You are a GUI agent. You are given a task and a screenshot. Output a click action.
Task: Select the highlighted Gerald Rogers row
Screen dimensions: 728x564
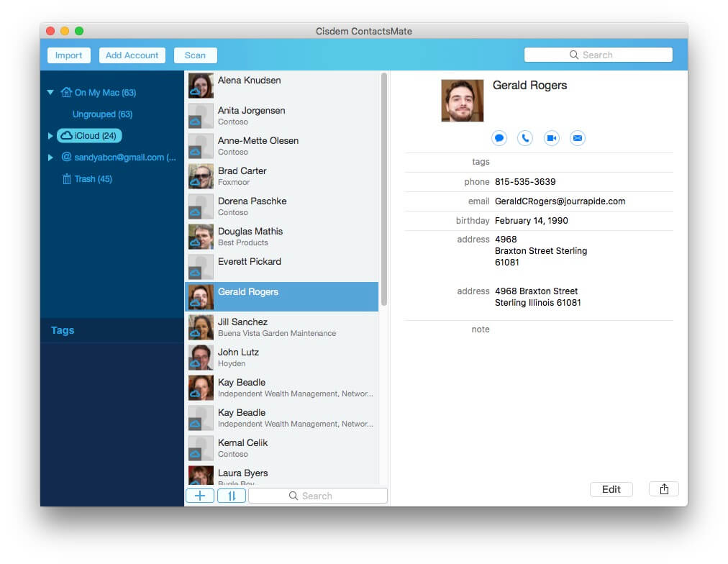[282, 296]
